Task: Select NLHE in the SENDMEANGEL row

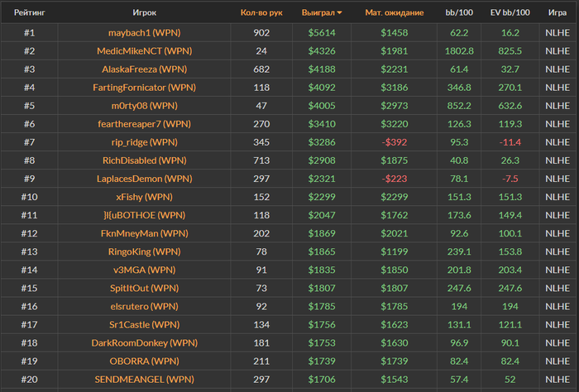Action: [557, 380]
